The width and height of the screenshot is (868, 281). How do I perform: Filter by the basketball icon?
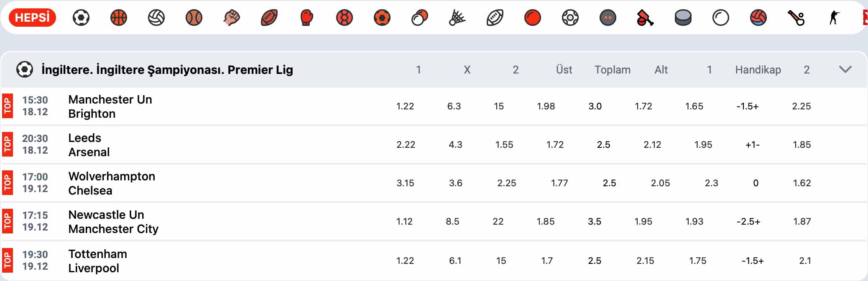(x=119, y=18)
